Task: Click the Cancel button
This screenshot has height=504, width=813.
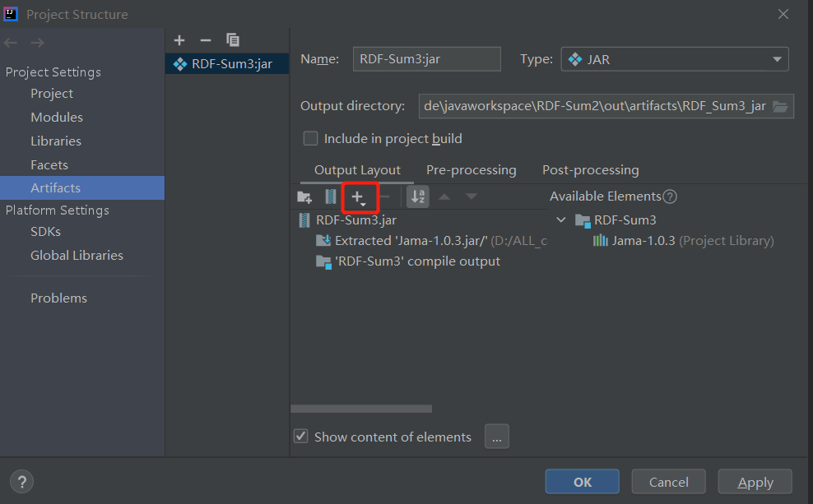Action: [x=669, y=482]
